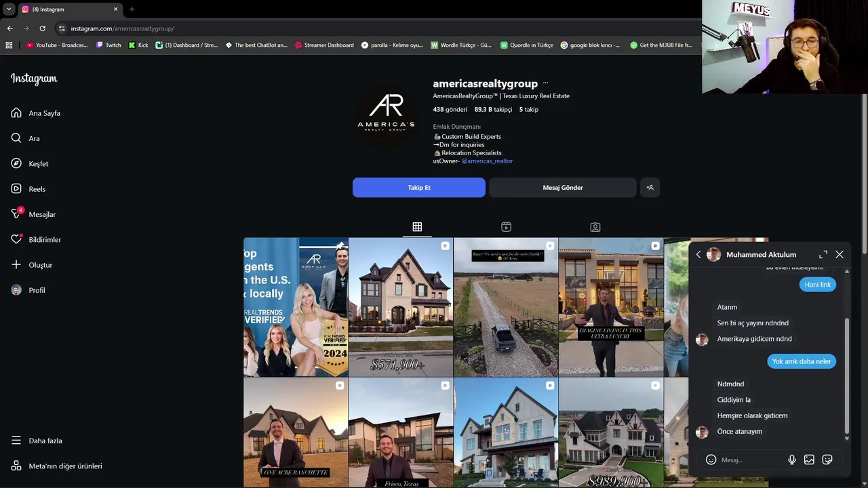Open the Imagine Living ultra luxury post

(x=611, y=307)
